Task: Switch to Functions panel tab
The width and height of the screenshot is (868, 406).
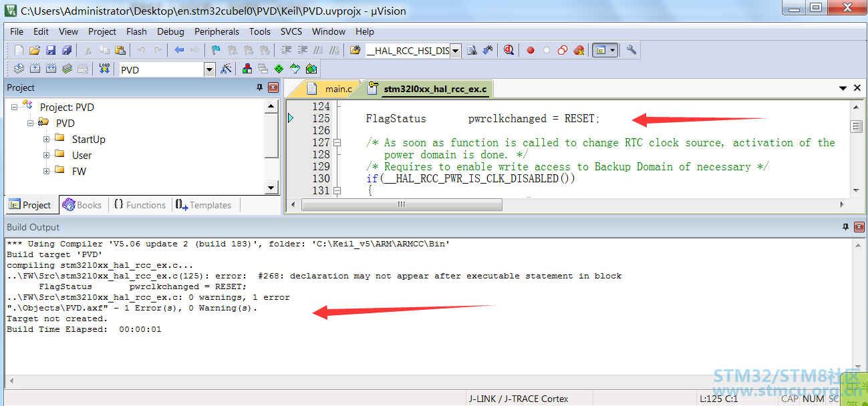Action: 139,205
